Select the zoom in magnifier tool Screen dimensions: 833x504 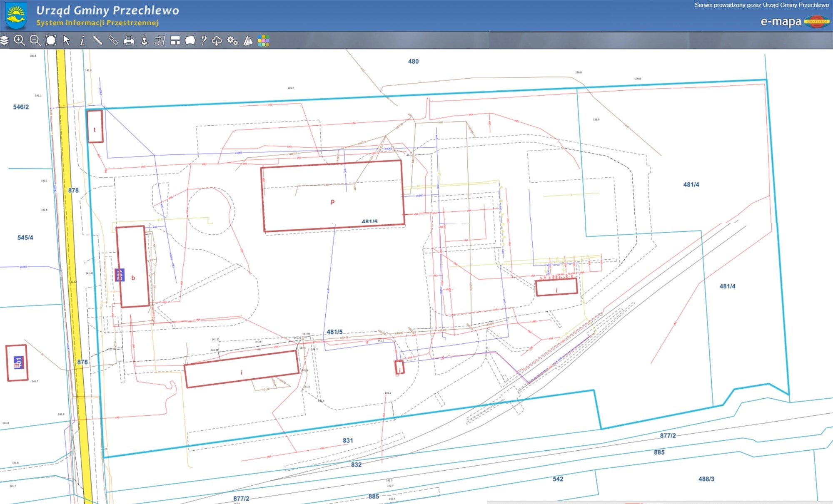[x=20, y=40]
